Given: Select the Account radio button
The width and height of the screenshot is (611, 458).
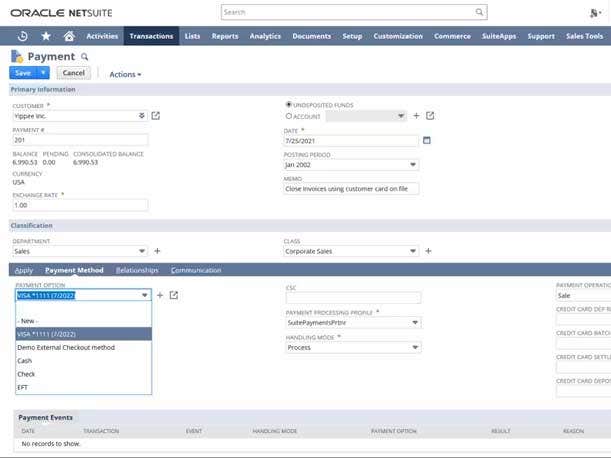Looking at the screenshot, I should click(x=289, y=116).
